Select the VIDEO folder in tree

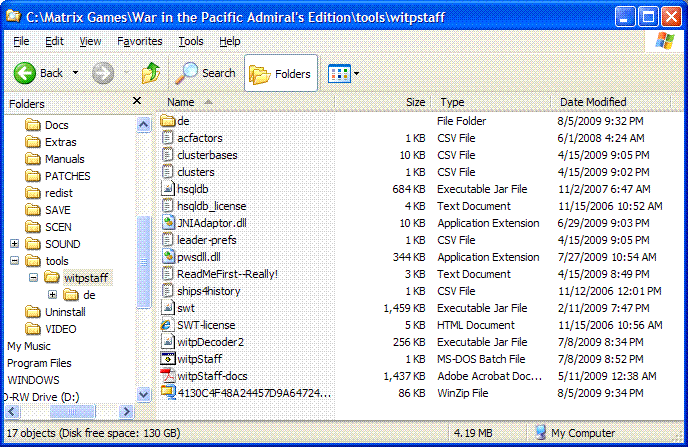tap(51, 329)
